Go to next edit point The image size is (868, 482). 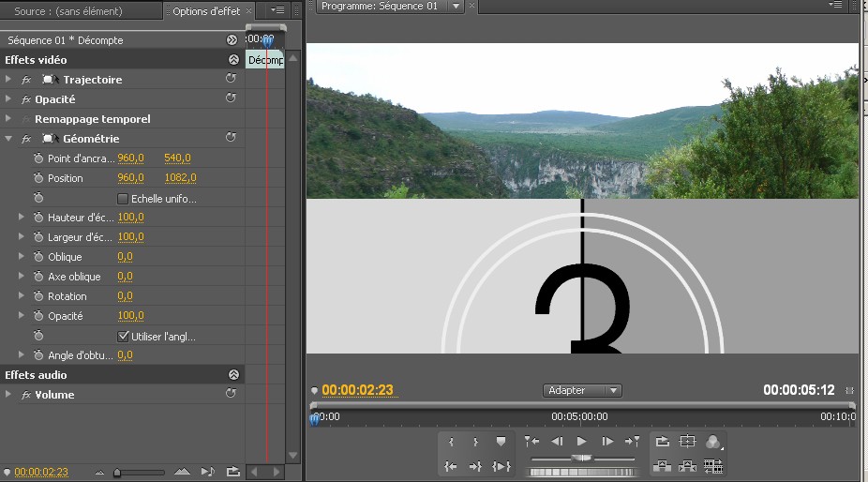[x=632, y=442]
